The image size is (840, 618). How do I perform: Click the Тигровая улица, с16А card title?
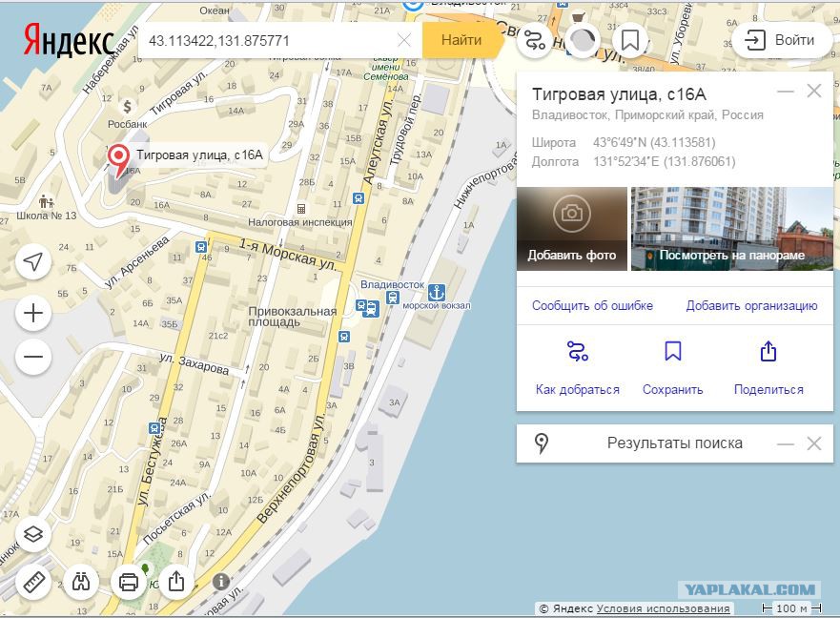point(619,94)
